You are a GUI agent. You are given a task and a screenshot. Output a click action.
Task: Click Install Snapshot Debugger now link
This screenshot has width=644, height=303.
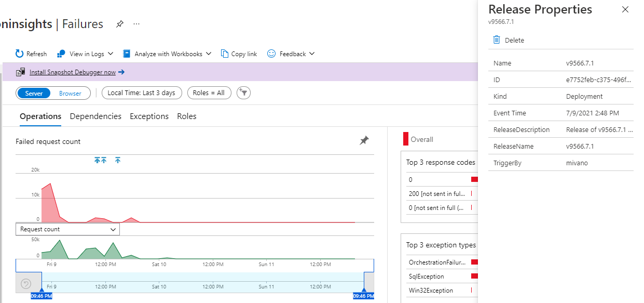(x=73, y=72)
